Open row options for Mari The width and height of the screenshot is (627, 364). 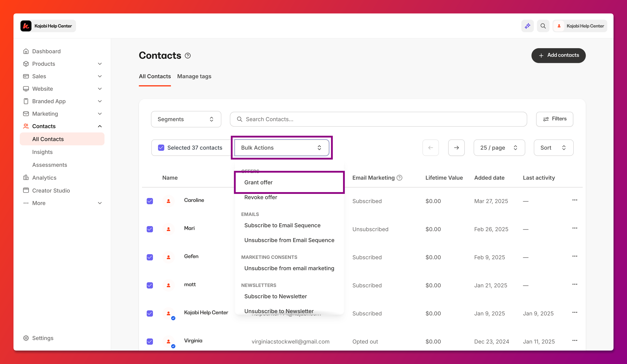click(574, 228)
